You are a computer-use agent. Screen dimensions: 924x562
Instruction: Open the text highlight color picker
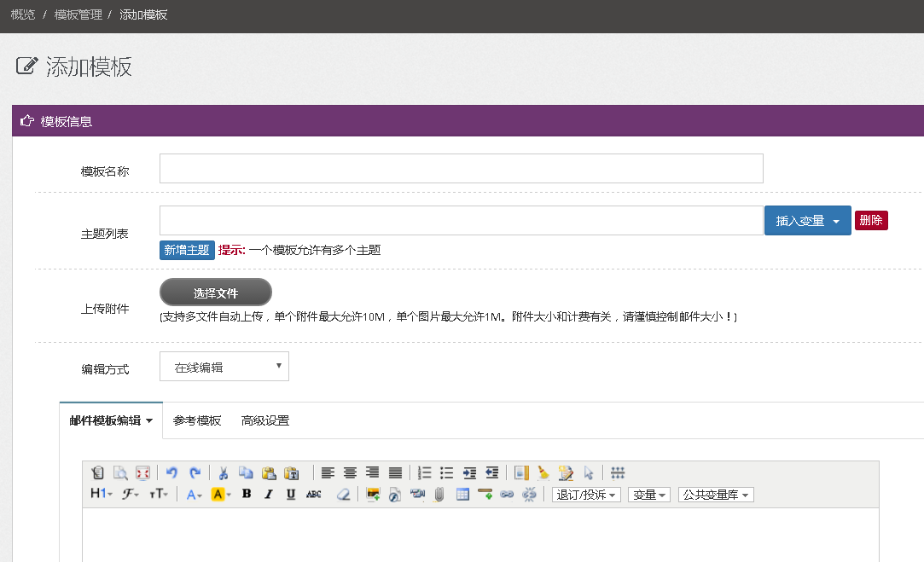tap(221, 494)
